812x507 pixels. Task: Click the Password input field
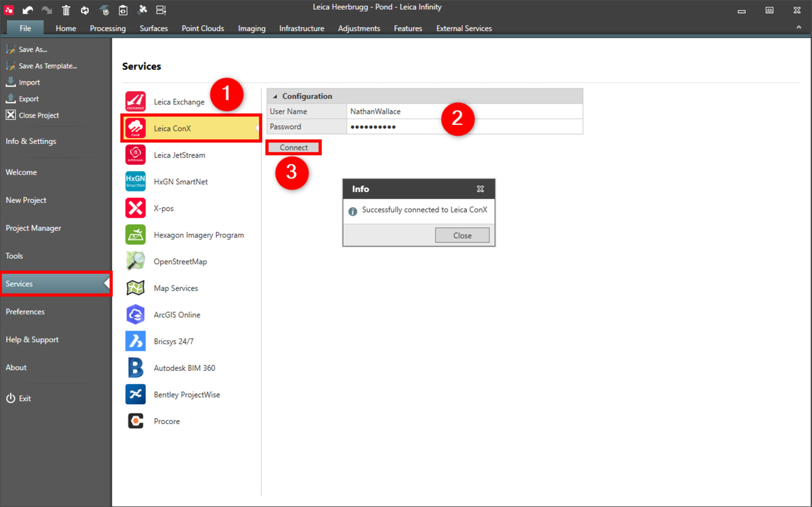(465, 127)
